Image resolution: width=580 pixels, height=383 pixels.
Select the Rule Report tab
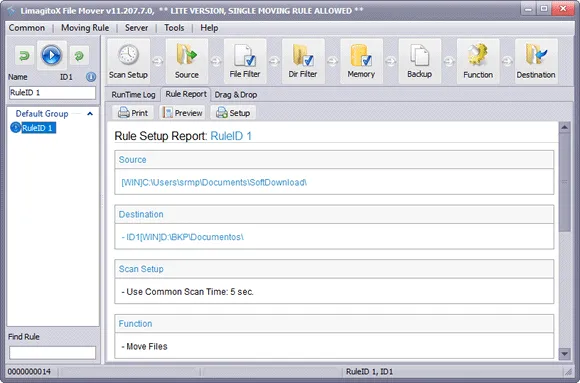tap(186, 94)
